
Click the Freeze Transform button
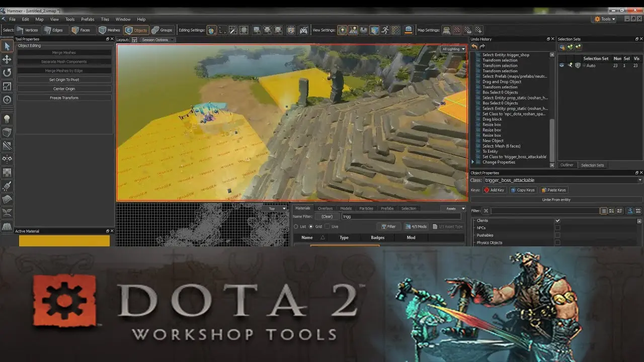point(64,98)
